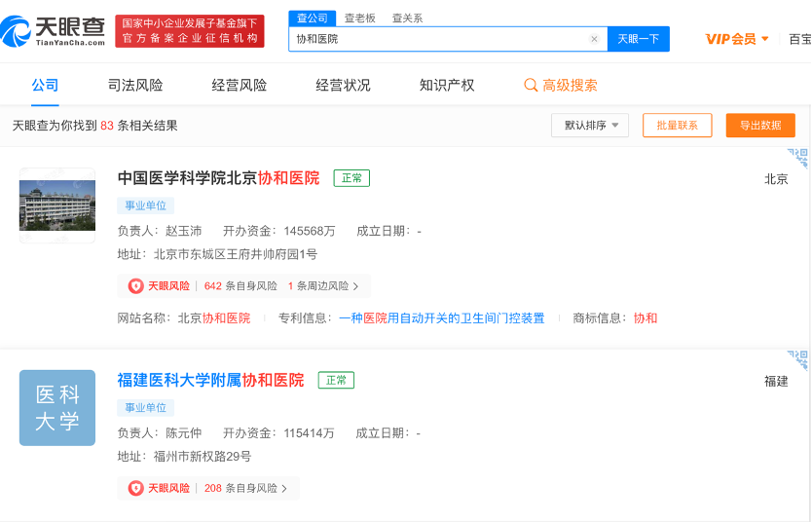Click the 百宝 item at top right
Screen dimensions: 812x522
pos(800,39)
